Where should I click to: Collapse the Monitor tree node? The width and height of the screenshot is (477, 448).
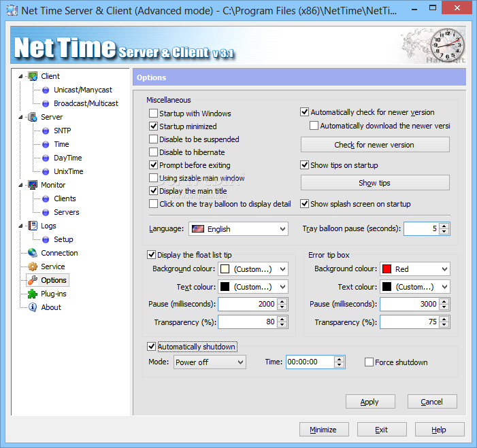pos(20,185)
